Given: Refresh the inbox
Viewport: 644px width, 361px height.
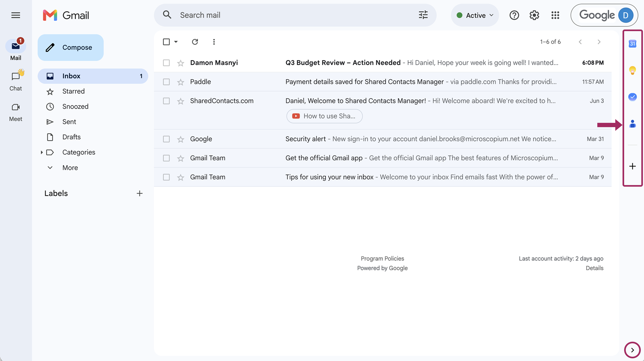Looking at the screenshot, I should coord(195,42).
